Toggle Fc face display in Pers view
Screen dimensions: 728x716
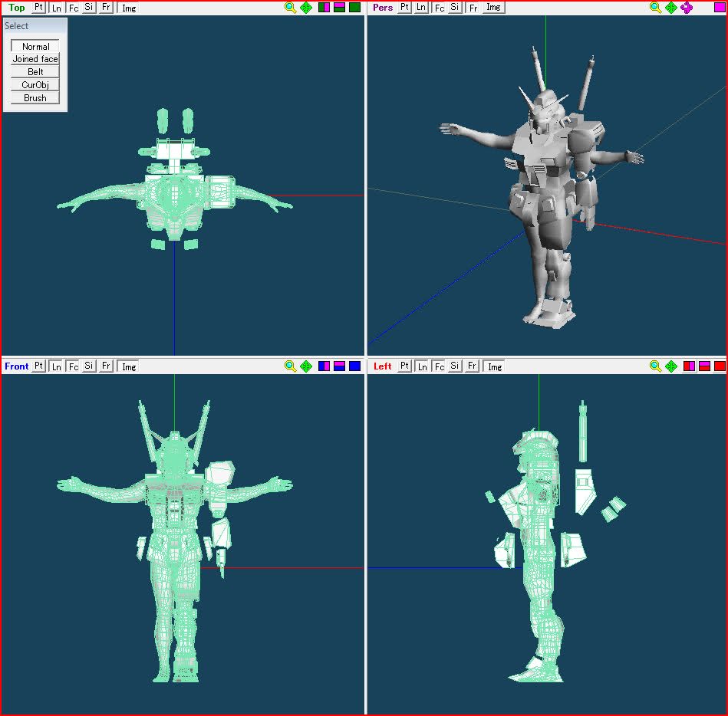coord(439,8)
